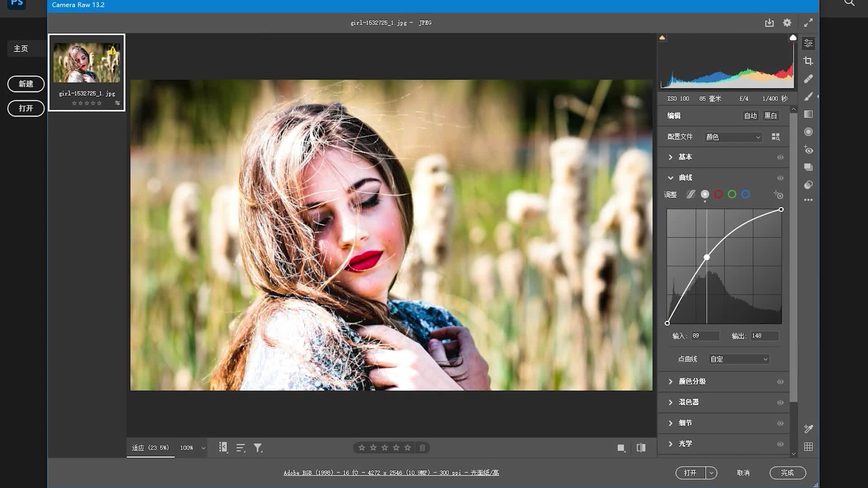Select the Spot Removal healing tool

coord(808,79)
